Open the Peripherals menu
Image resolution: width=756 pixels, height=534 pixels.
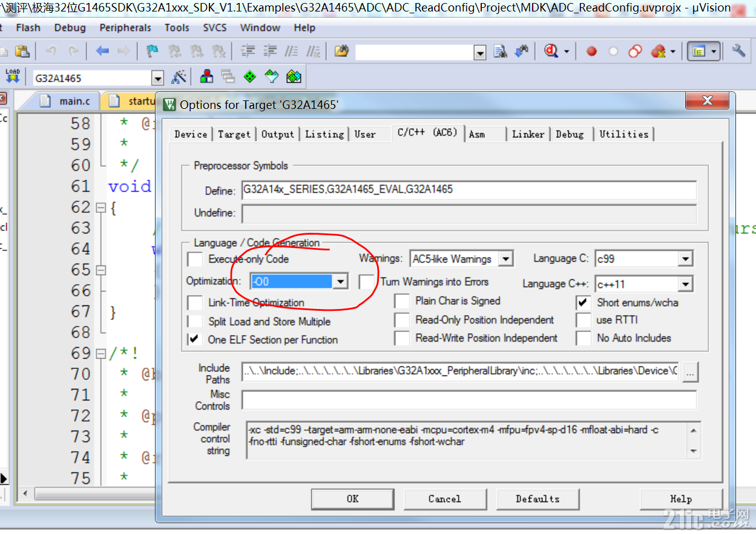click(125, 28)
